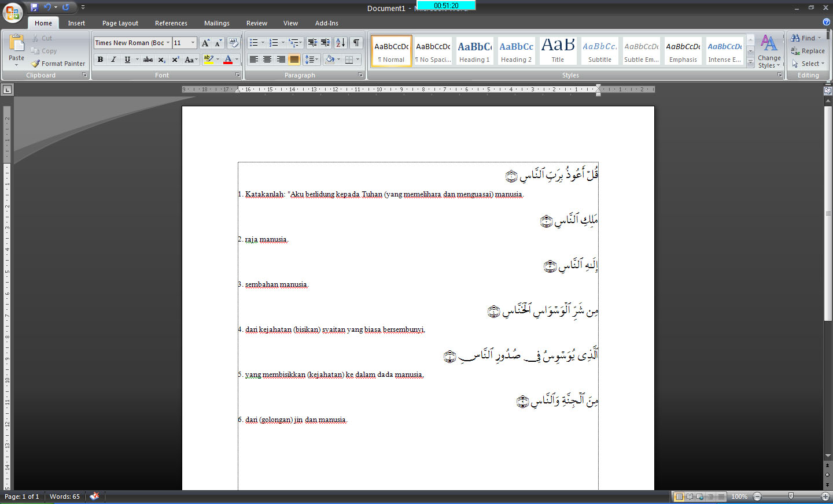The height and width of the screenshot is (504, 833).
Task: Apply the Heading 1 style
Action: pyautogui.click(x=474, y=51)
